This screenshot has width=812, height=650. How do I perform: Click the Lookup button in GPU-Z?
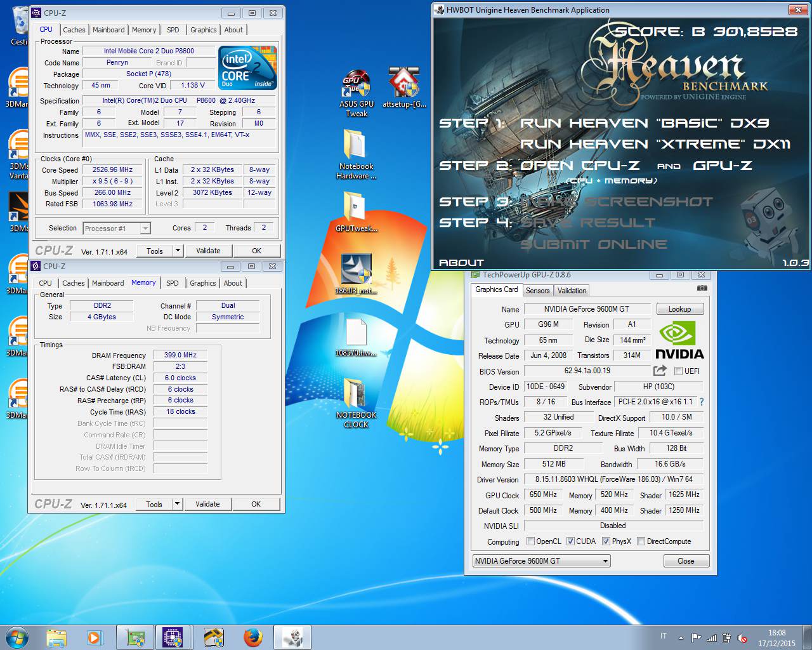(680, 309)
